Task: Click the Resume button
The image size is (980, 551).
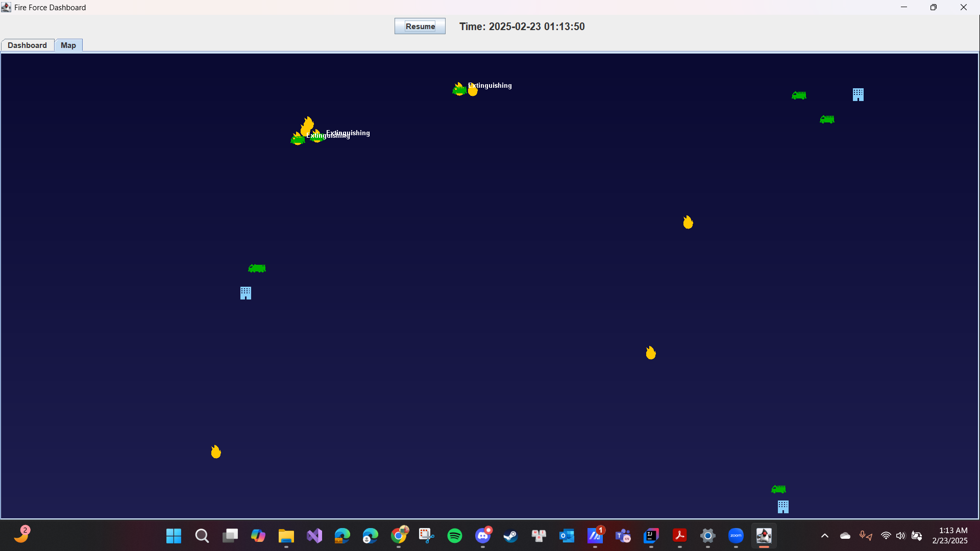Action: coord(420,27)
